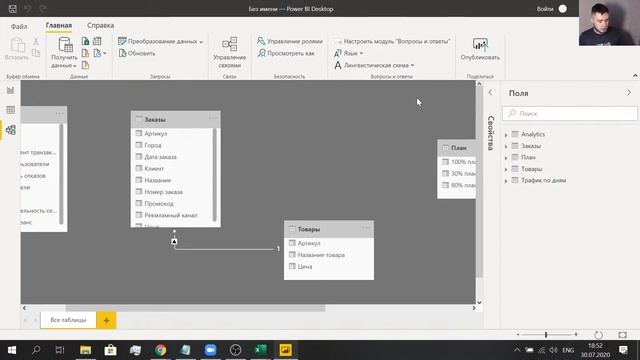The image size is (640, 360).
Task: Select the Заказы table header
Action: coord(176,119)
